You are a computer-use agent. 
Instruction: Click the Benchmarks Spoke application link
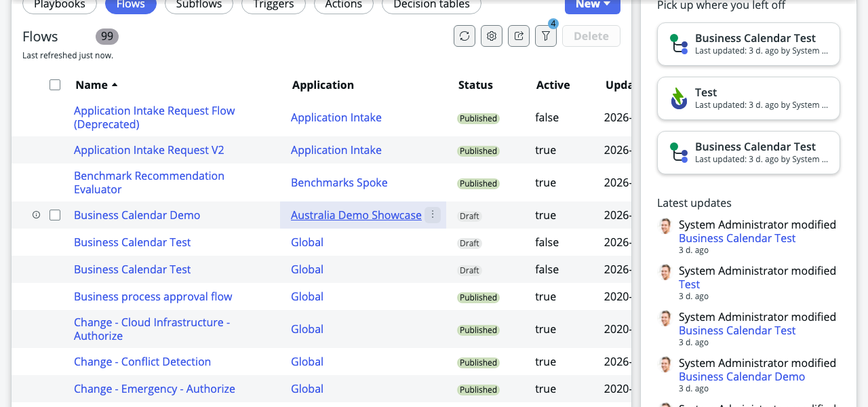(339, 182)
